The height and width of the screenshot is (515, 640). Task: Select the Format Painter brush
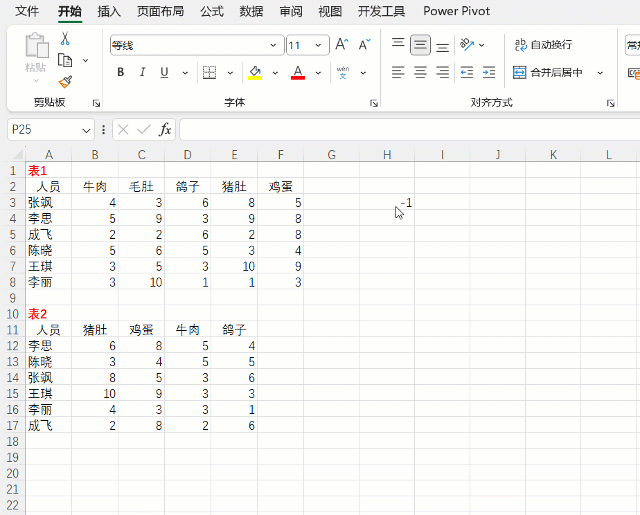(x=65, y=82)
